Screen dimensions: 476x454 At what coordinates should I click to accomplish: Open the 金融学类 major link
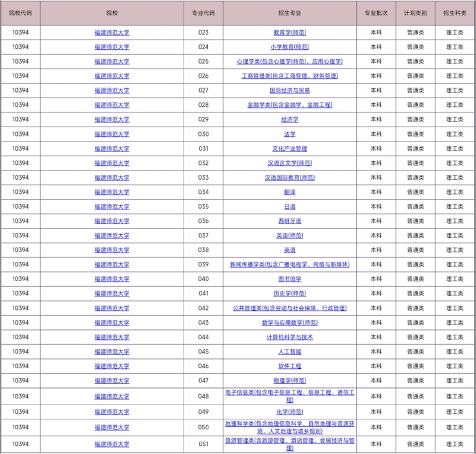click(289, 105)
